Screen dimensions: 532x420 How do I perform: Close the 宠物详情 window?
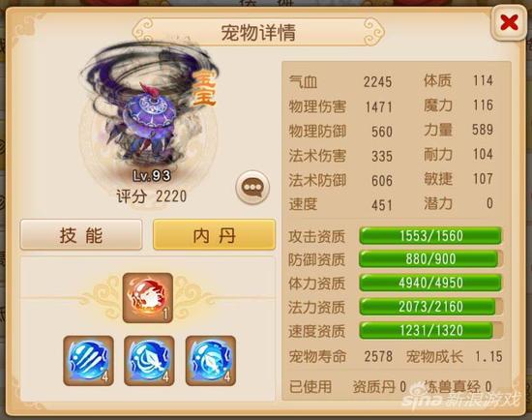point(509,23)
